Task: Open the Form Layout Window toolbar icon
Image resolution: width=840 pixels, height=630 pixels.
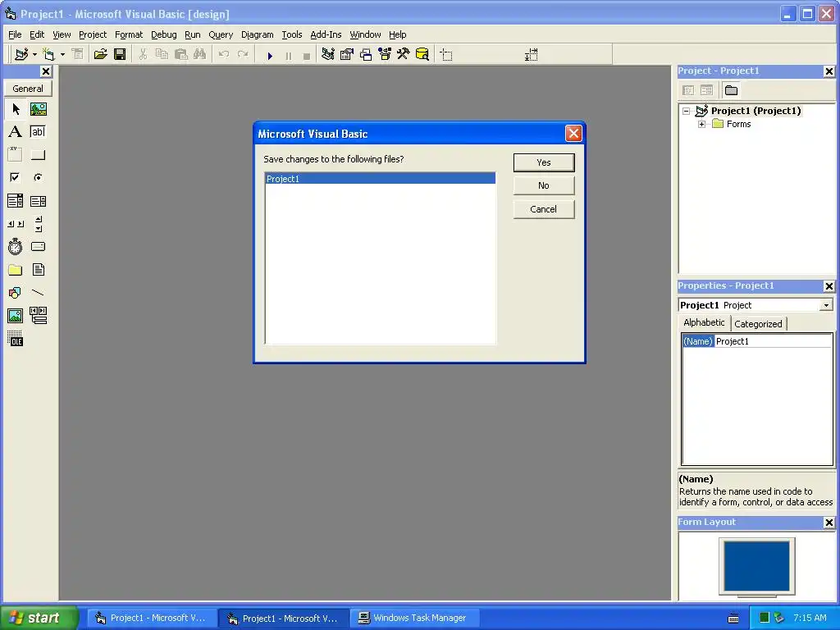Action: click(366, 54)
